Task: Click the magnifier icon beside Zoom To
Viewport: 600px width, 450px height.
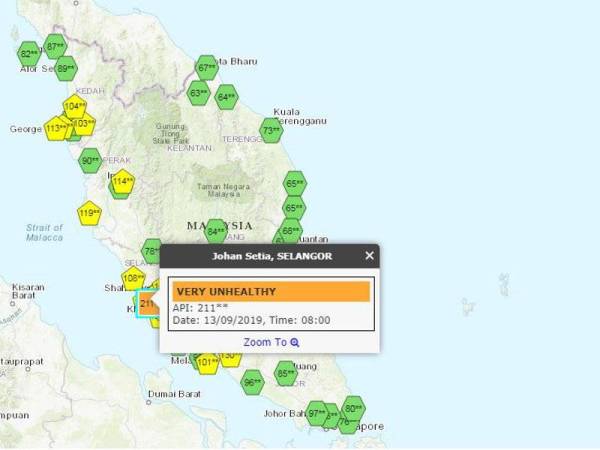Action: click(295, 342)
